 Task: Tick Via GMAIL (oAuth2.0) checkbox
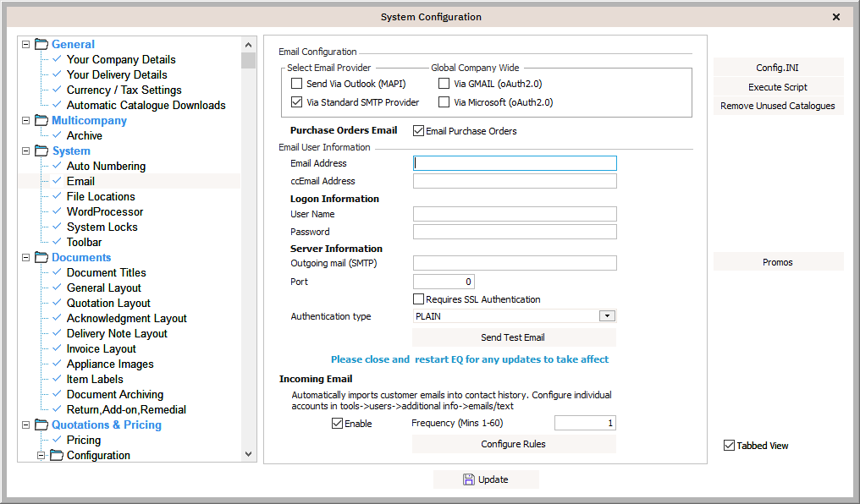444,83
